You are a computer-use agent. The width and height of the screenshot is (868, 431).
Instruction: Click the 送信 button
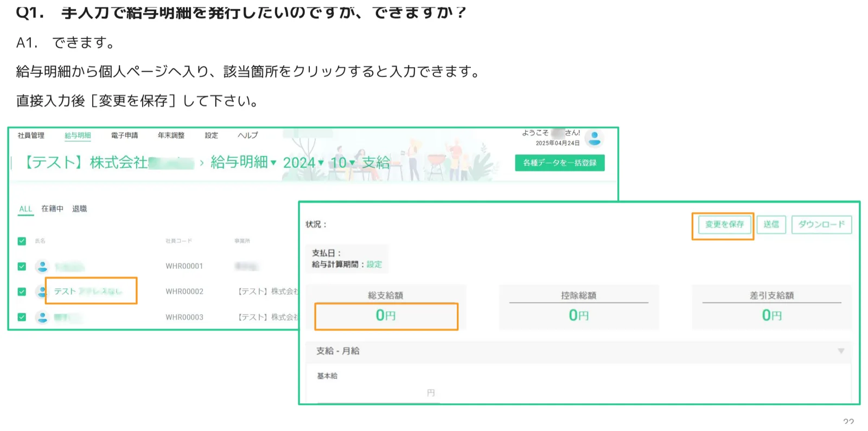pyautogui.click(x=771, y=224)
